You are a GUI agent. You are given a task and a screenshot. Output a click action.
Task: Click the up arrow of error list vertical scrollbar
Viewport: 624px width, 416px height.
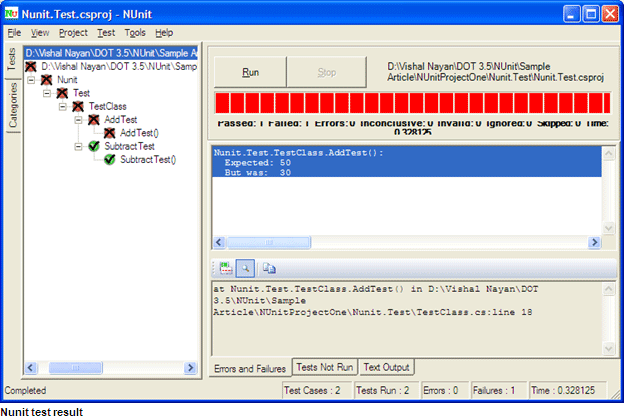(608, 154)
